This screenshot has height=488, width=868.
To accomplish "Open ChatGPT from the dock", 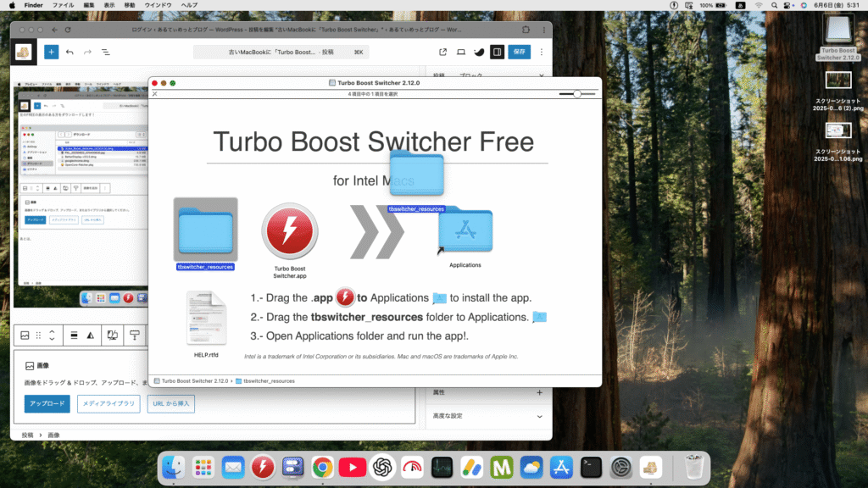I will (381, 467).
